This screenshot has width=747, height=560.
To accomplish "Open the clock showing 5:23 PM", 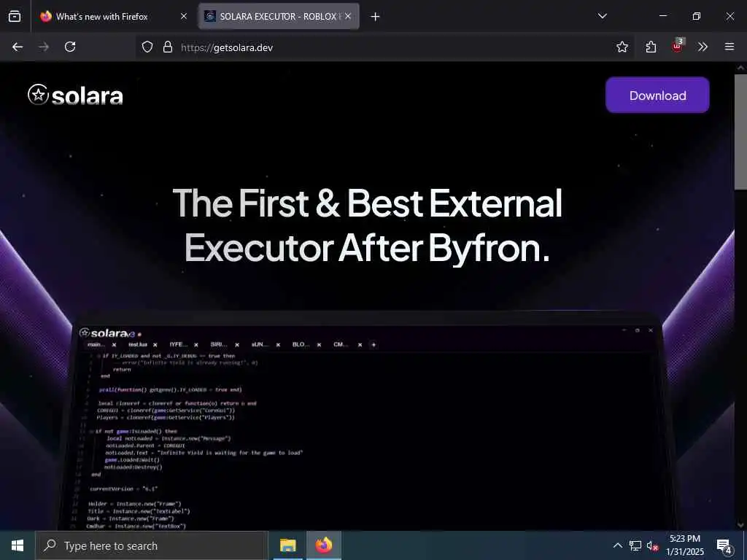I will point(685,545).
